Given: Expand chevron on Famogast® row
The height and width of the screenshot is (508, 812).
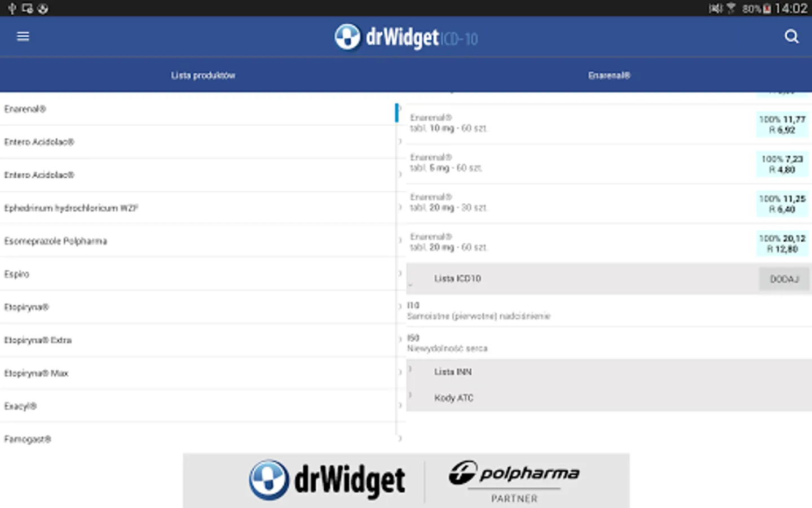Looking at the screenshot, I should pyautogui.click(x=400, y=439).
